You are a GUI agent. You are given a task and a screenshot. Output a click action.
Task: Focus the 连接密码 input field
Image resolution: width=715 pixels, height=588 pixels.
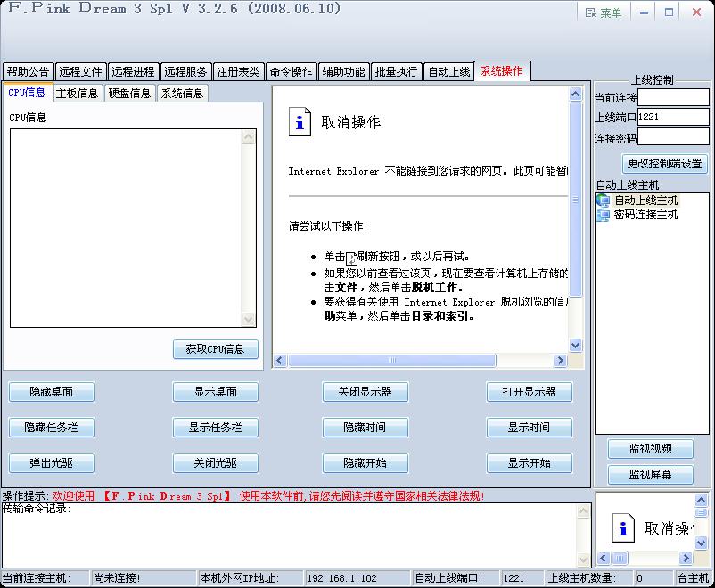click(673, 137)
